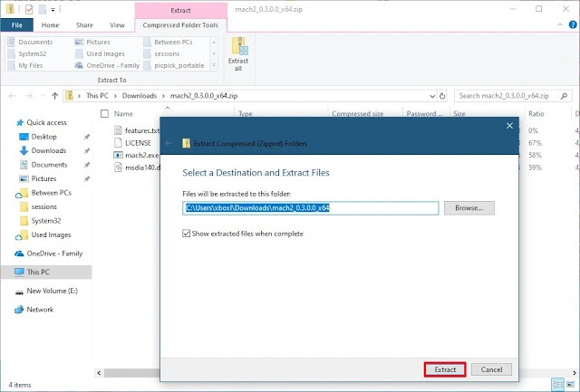
Task: Click the back arrow in Extract dialog
Action: point(169,143)
